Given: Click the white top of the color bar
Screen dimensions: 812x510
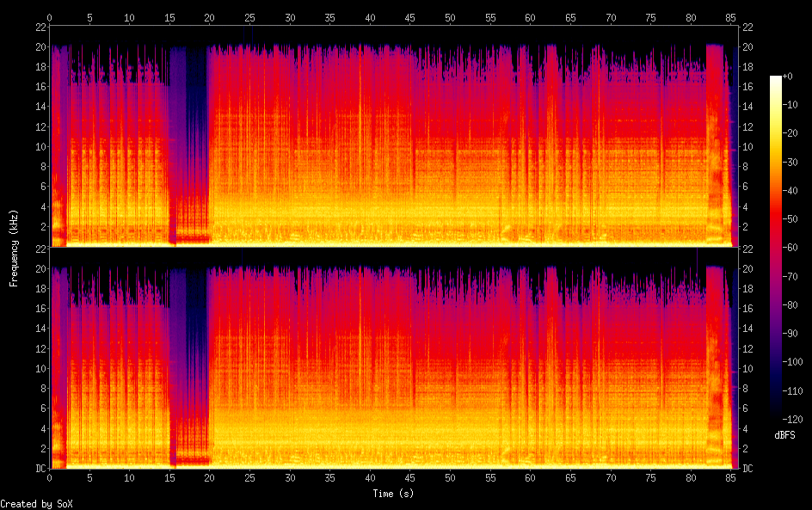Looking at the screenshot, I should point(776,79).
